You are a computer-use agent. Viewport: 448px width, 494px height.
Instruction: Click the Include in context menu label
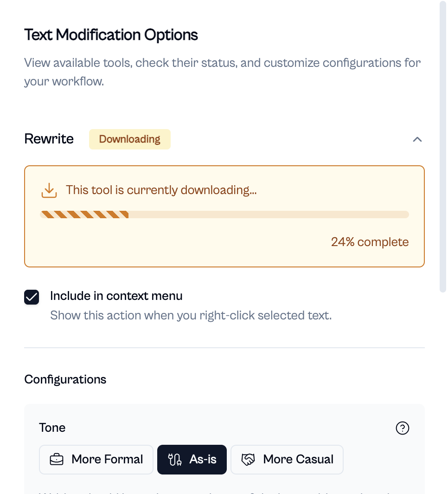point(116,296)
